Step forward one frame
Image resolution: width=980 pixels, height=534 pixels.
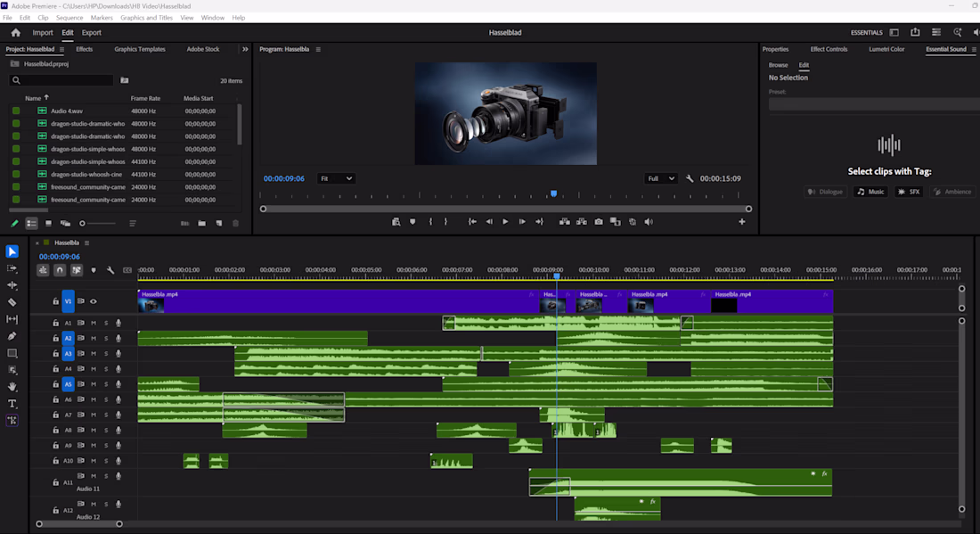[522, 222]
